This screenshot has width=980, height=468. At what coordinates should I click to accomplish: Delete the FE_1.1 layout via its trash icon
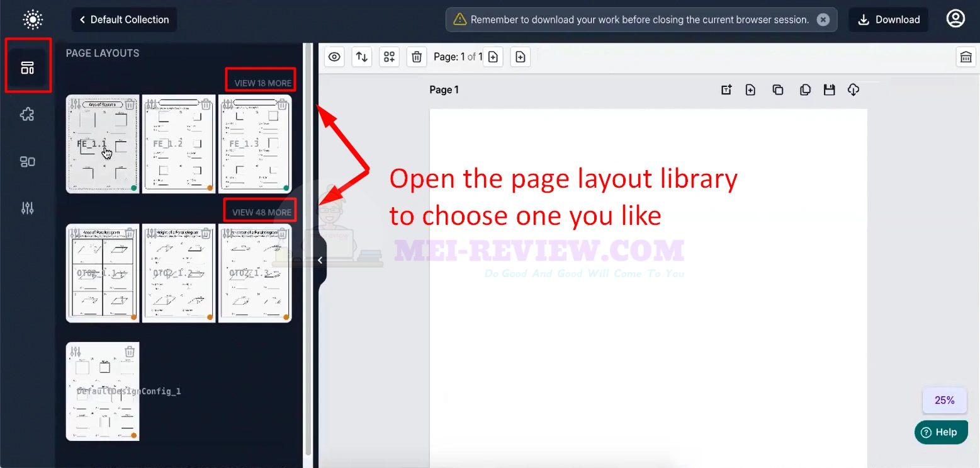coord(130,105)
